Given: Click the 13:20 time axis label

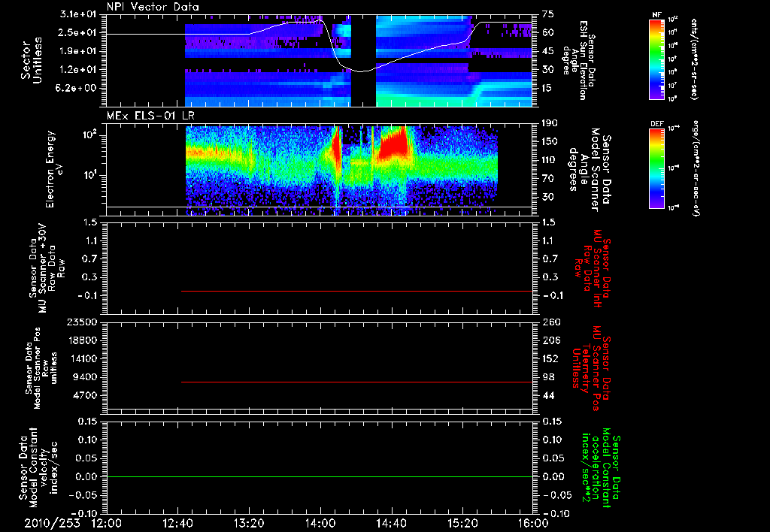Looking at the screenshot, I should click(x=249, y=523).
